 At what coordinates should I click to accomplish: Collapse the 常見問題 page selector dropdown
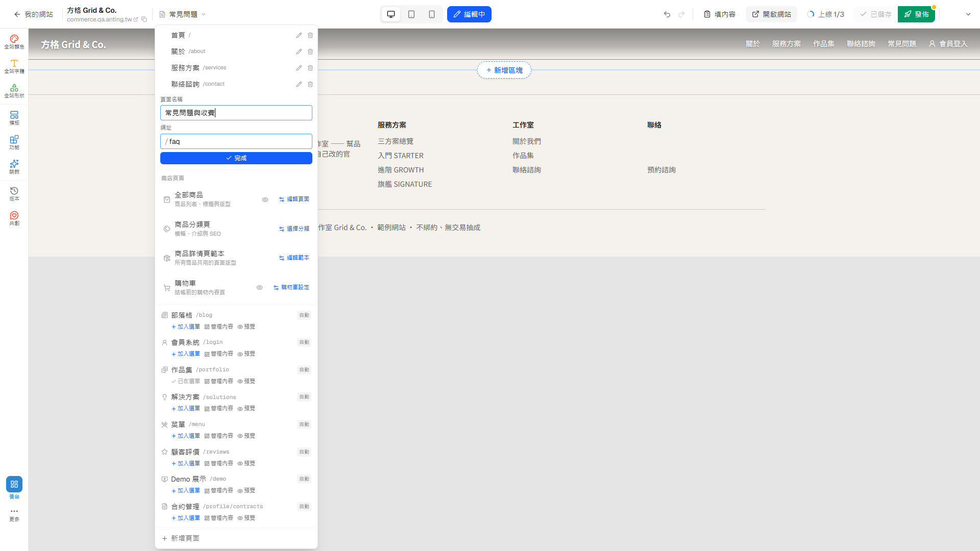click(183, 14)
